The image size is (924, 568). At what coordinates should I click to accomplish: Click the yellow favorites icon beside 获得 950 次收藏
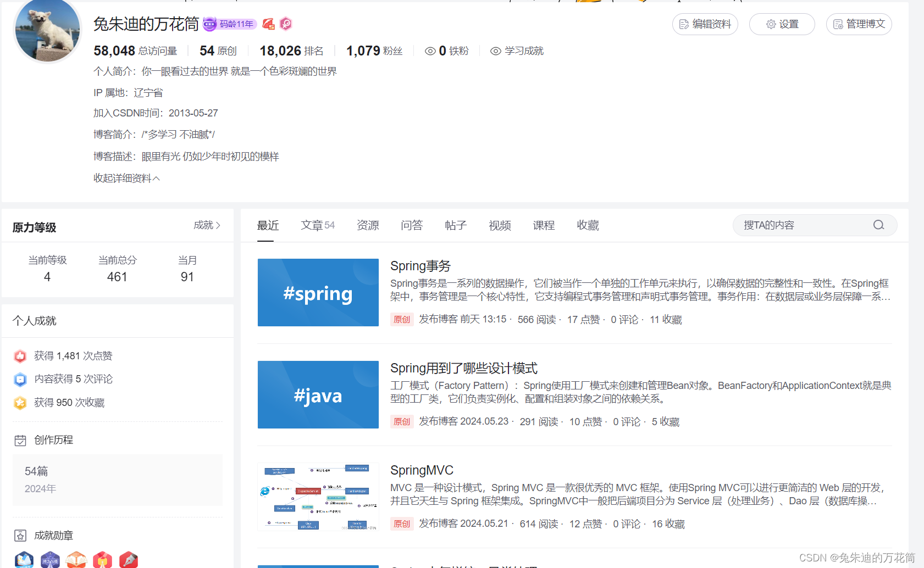20,403
